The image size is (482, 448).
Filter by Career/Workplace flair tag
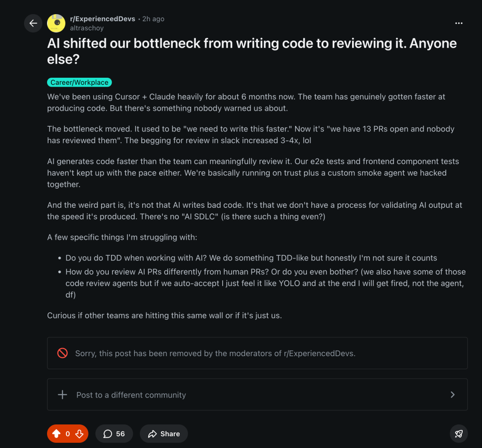80,82
